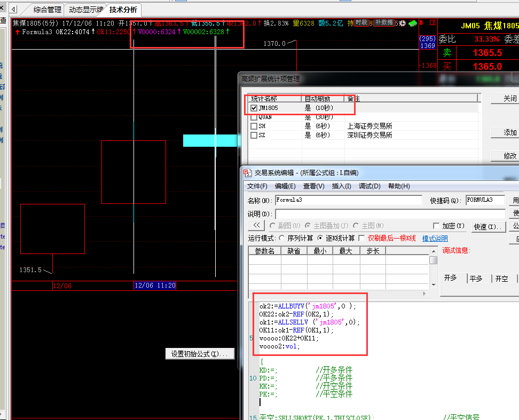Switch to the 综合管理 tab
519x420 pixels.
47,10
